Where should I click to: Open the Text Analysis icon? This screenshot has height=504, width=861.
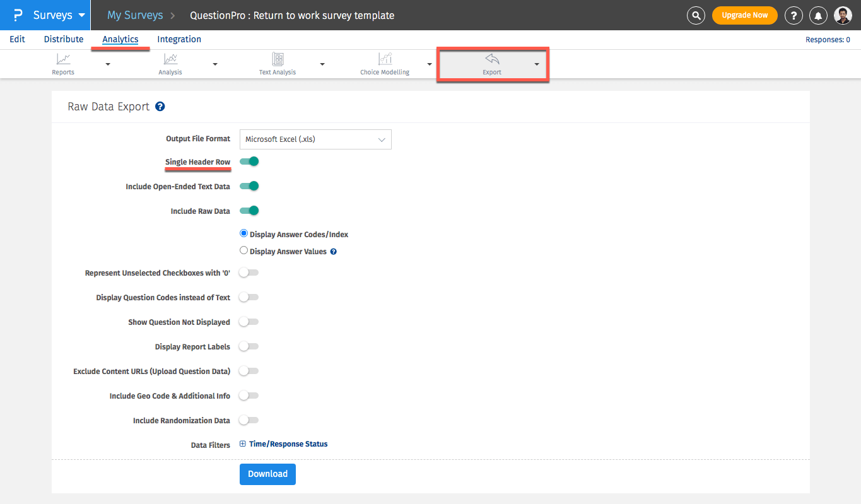coord(278,59)
